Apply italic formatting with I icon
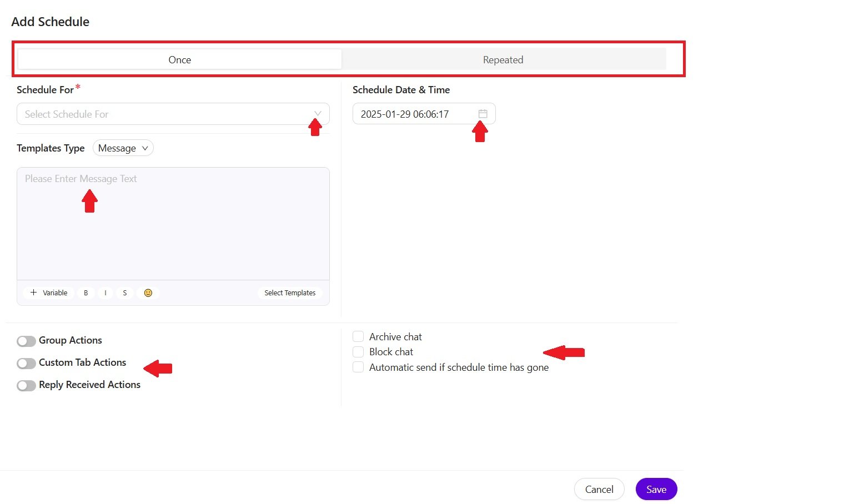 coord(106,293)
